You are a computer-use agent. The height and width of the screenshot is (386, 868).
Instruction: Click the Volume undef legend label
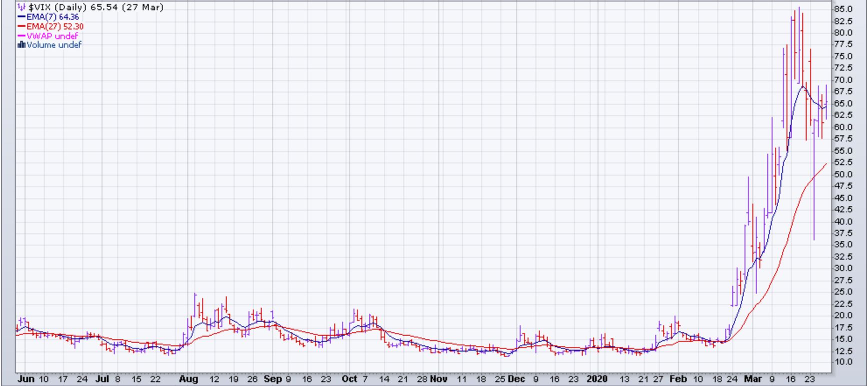54,45
